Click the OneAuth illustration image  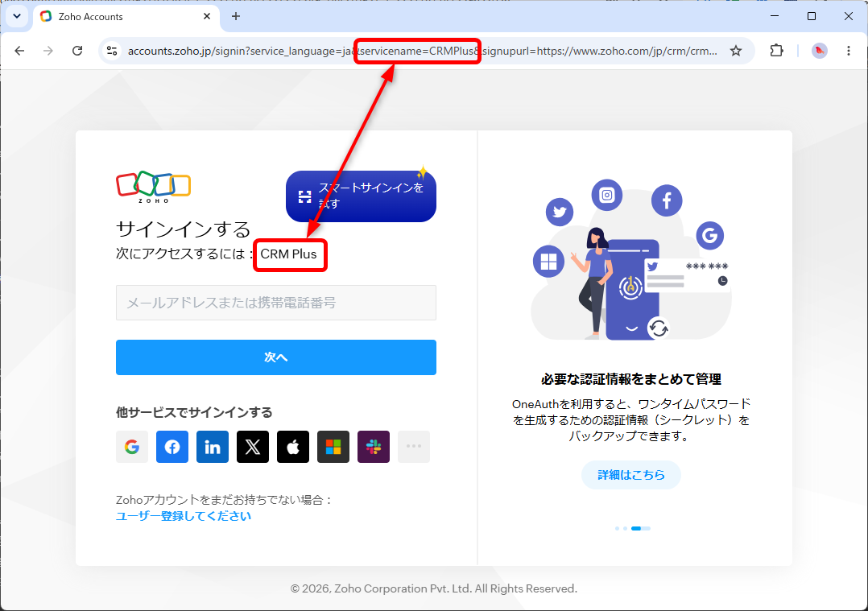coord(631,260)
